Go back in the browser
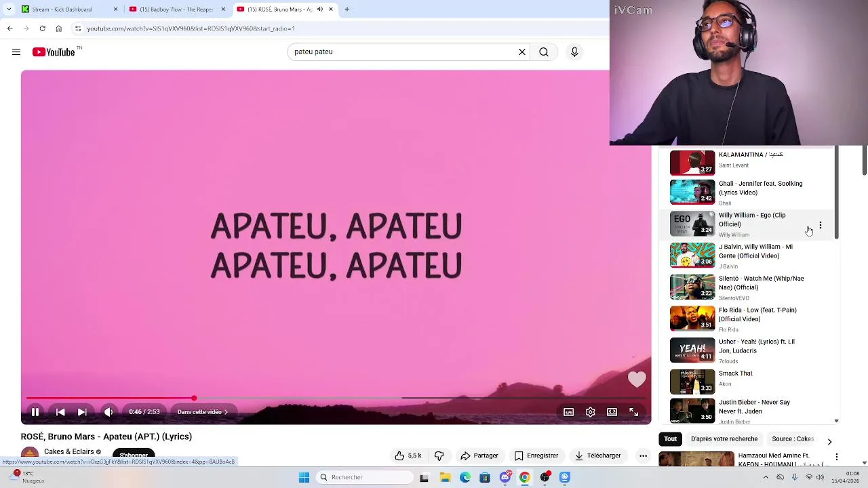This screenshot has height=488, width=868. click(9, 28)
